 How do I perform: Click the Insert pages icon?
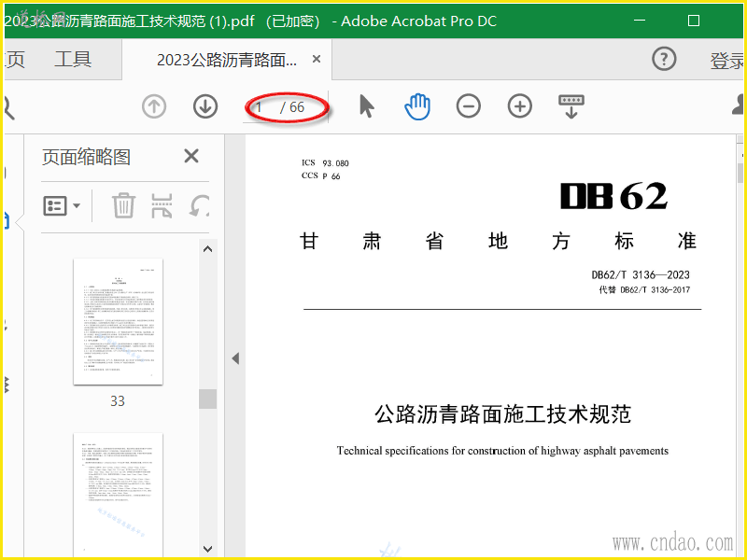click(162, 205)
